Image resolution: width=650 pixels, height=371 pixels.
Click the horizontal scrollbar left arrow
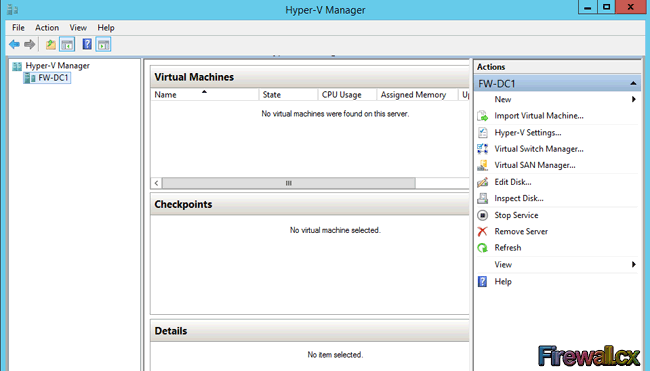156,183
